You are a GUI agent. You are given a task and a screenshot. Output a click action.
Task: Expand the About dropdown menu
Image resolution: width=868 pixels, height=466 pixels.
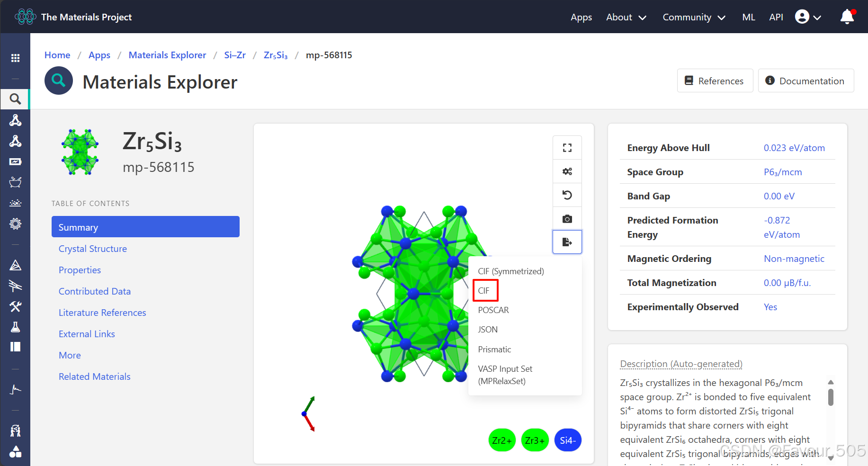pos(626,17)
